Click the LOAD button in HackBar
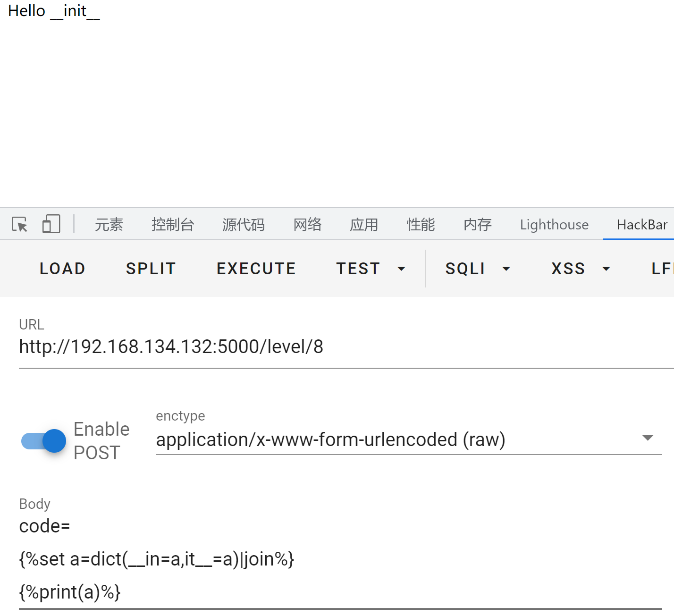Viewport: 674px width, 616px height. tap(62, 269)
